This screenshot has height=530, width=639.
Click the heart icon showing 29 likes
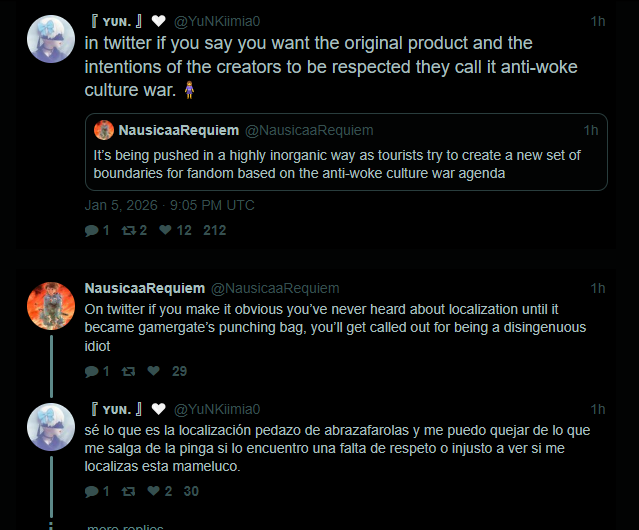(x=153, y=371)
